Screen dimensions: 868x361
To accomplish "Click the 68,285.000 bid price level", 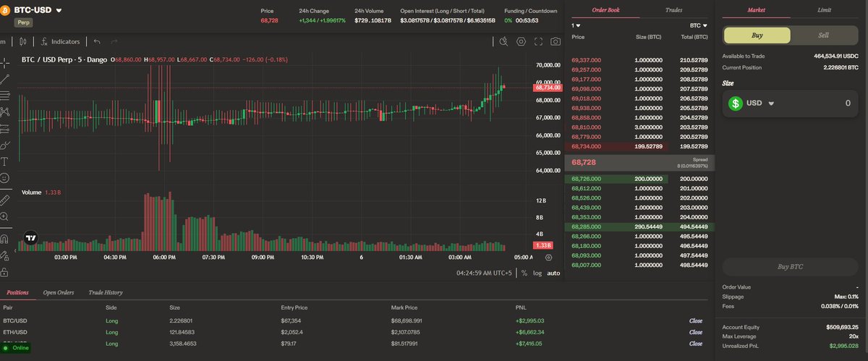I will pos(585,226).
